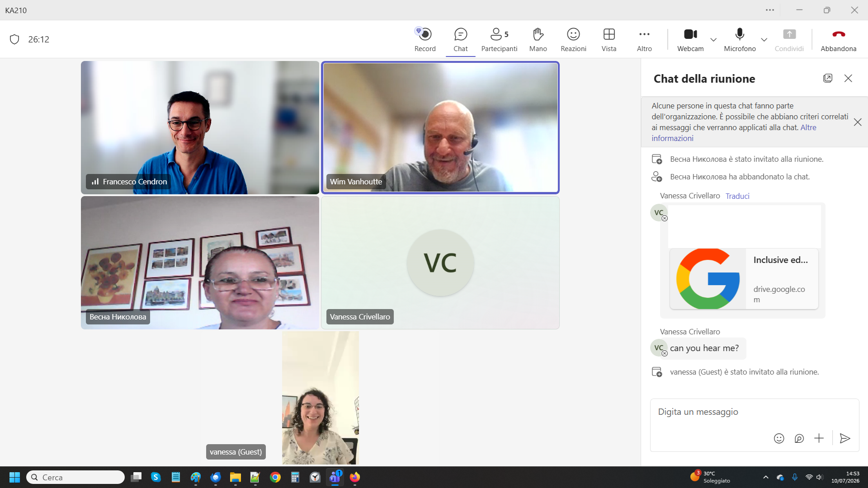Click the Condividi share screen button

point(789,39)
